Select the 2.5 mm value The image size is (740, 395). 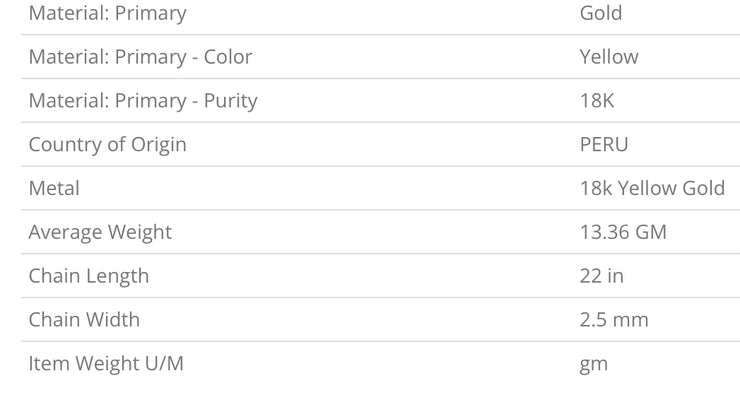[x=614, y=320]
